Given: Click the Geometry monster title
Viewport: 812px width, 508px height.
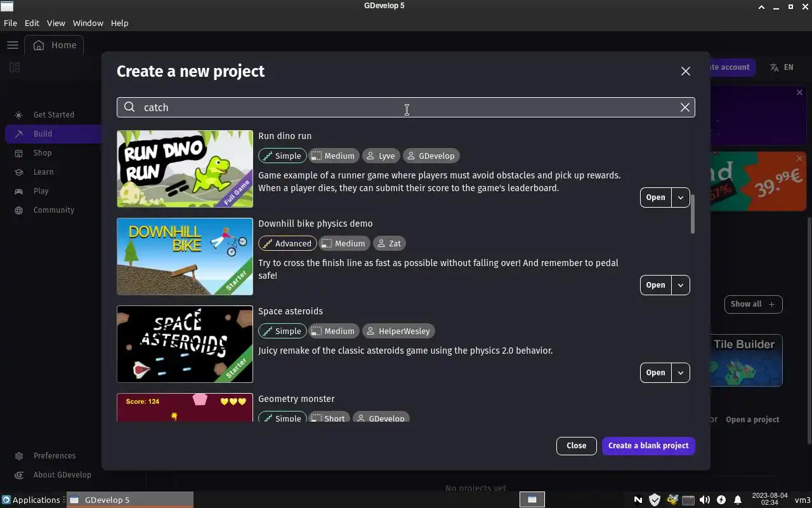Looking at the screenshot, I should 296,399.
